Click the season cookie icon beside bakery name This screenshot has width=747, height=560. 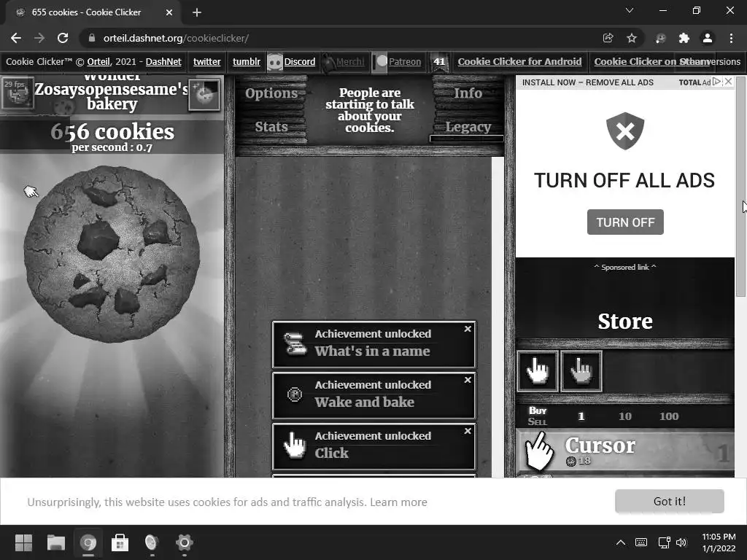coord(204,95)
